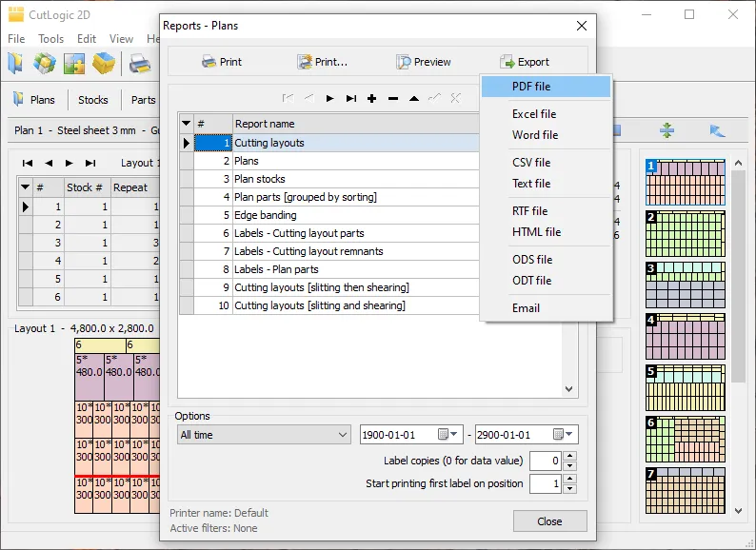Open calendar dropdown for 1900-01-01 start date
This screenshot has height=550, width=756.
(x=448, y=435)
